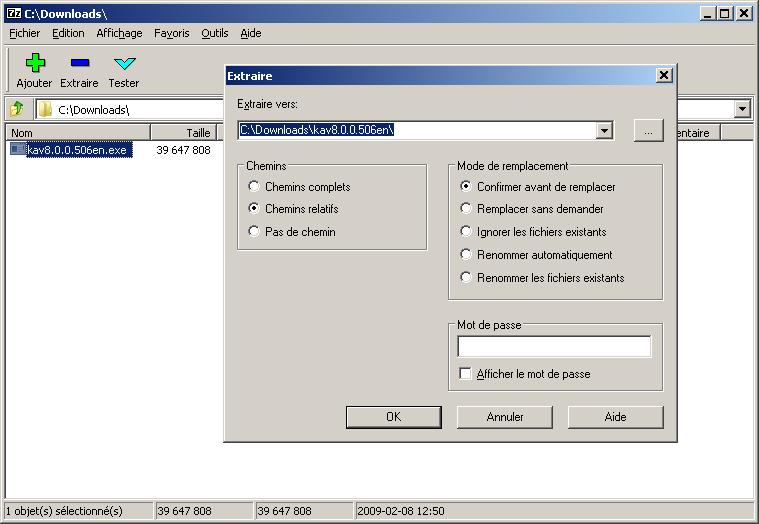Click the Aide button in dialog
Screen dimensions: 759x524
tap(615, 417)
